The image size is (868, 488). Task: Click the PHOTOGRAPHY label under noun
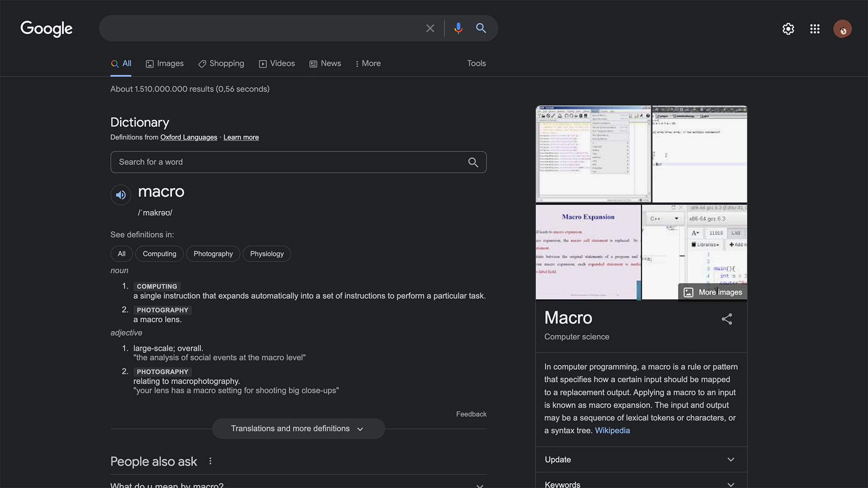coord(162,310)
